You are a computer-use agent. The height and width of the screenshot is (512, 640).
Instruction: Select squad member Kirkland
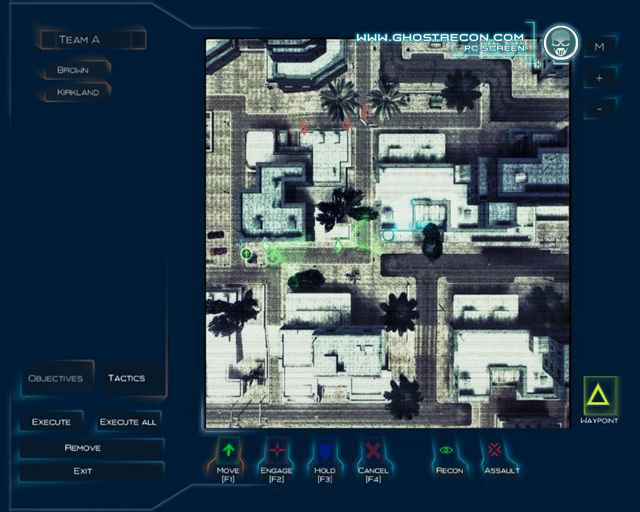click(76, 92)
